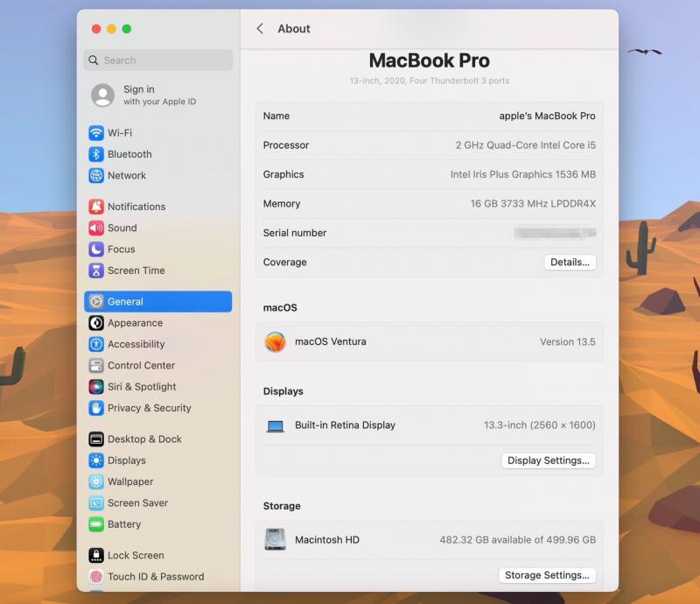Select the Wallpaper label in the sidebar

(x=130, y=481)
